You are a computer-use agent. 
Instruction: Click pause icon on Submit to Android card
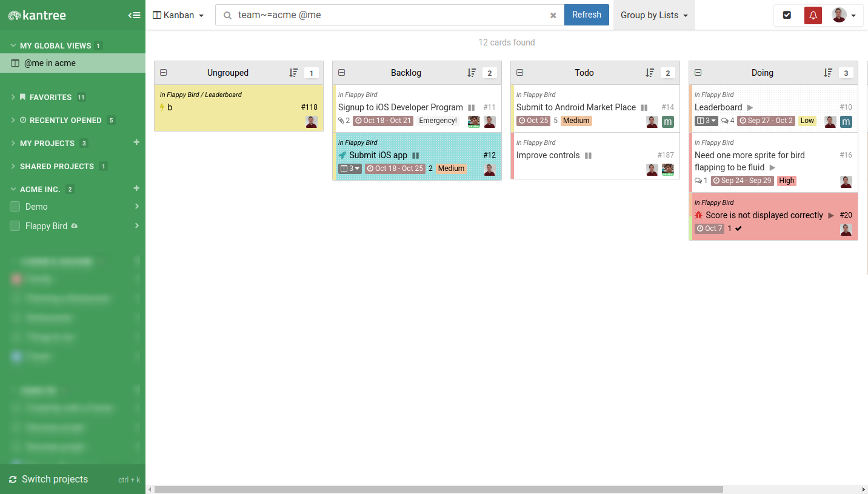tap(644, 108)
